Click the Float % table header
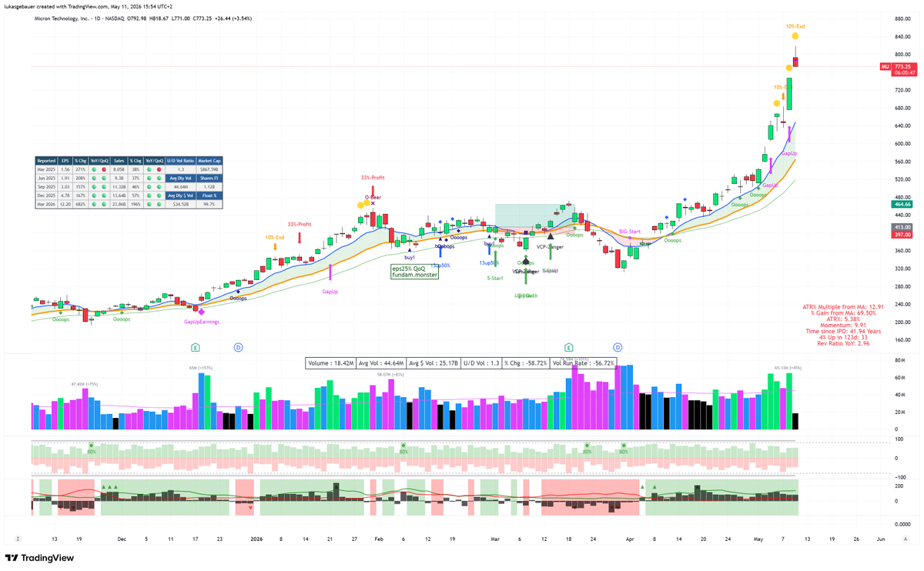 (x=209, y=195)
